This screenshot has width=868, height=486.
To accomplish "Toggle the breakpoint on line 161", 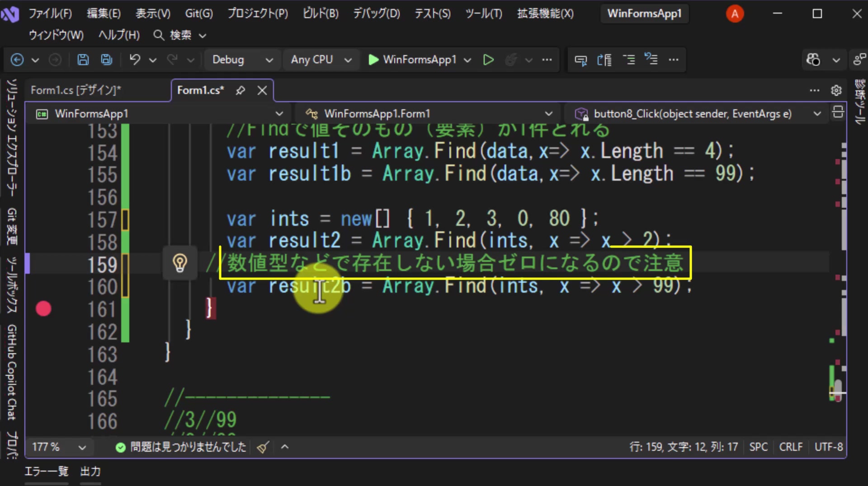I will tap(43, 309).
